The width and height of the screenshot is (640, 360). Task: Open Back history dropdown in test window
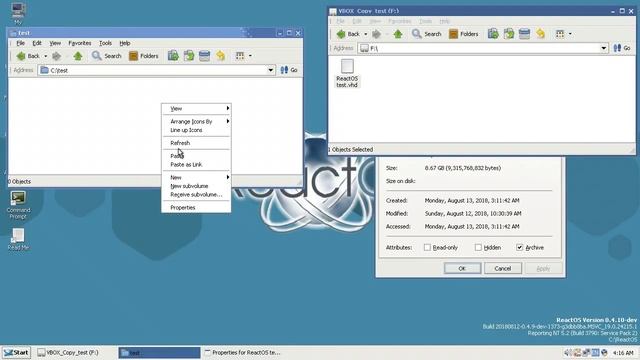45,56
